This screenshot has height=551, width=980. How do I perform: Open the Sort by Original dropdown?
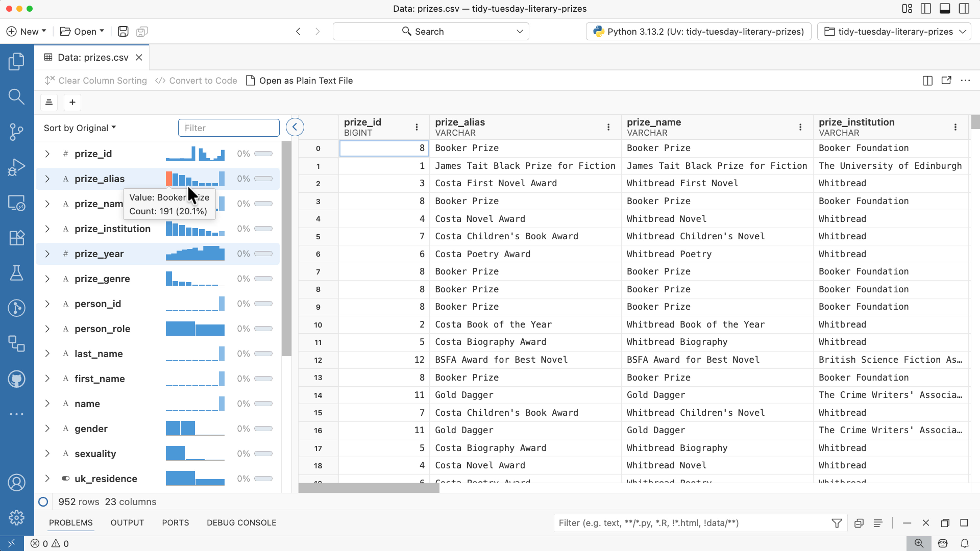tap(80, 128)
